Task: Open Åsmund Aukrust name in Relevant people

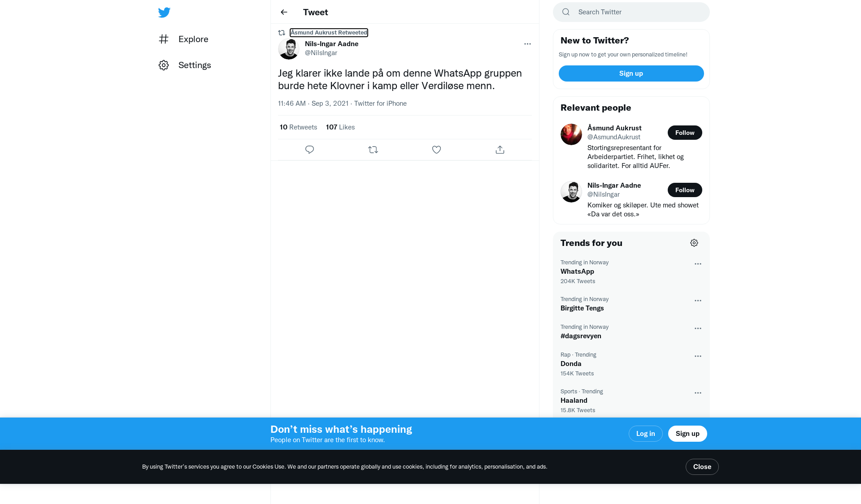Action: click(614, 128)
